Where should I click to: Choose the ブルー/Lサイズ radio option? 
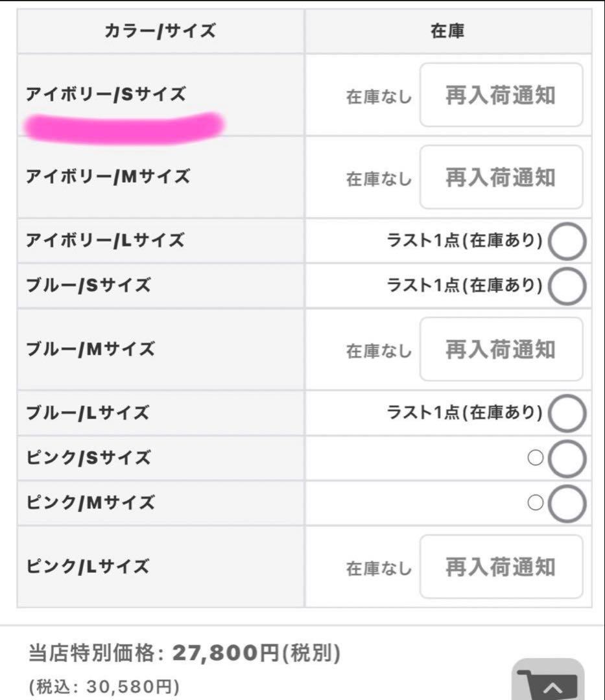[x=567, y=414]
